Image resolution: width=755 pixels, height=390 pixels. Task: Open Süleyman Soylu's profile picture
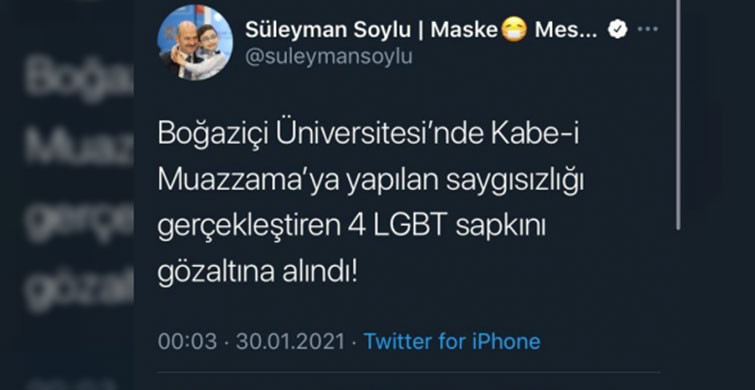(x=195, y=42)
